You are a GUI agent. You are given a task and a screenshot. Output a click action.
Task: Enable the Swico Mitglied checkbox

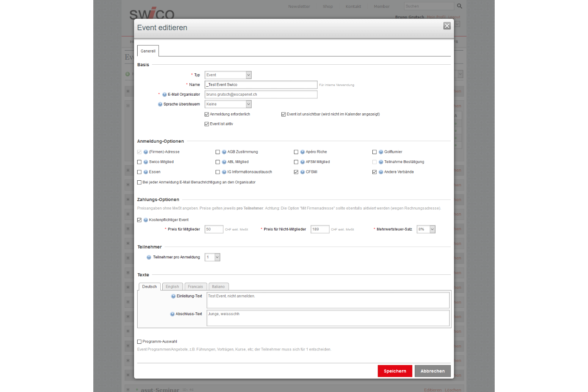tap(139, 162)
